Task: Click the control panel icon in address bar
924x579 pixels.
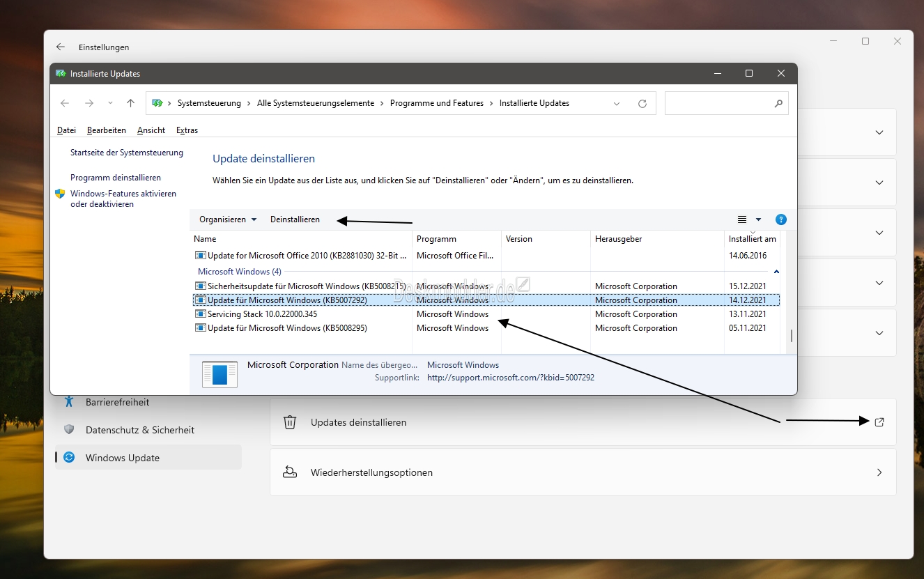Action: coord(157,103)
